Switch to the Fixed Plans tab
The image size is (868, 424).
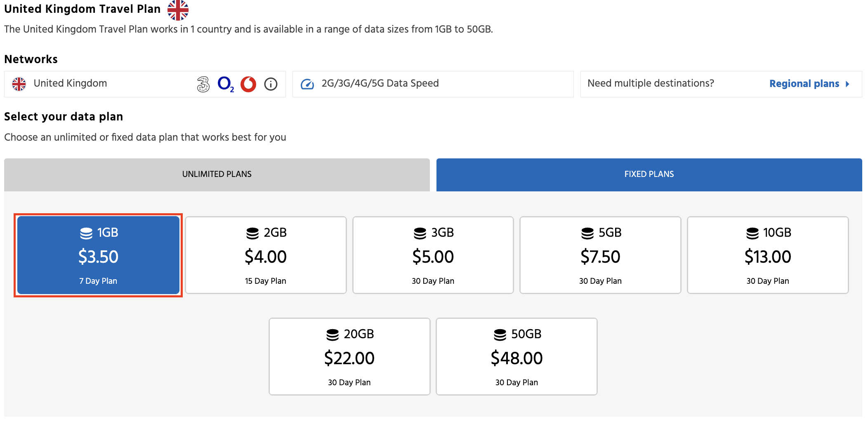pyautogui.click(x=649, y=174)
